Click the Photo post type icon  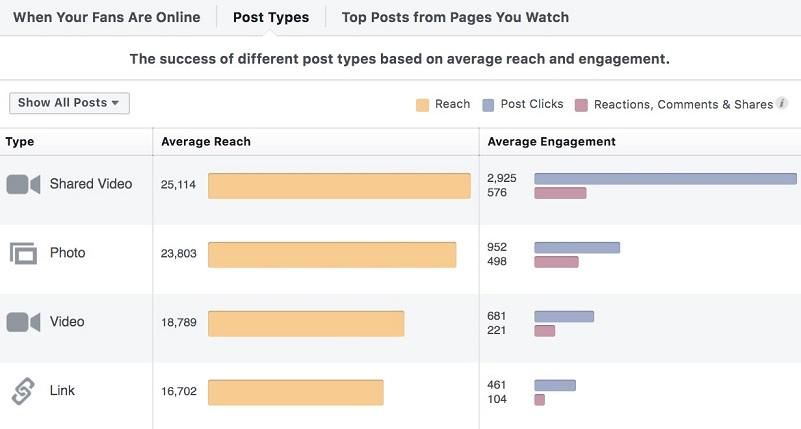pyautogui.click(x=23, y=253)
